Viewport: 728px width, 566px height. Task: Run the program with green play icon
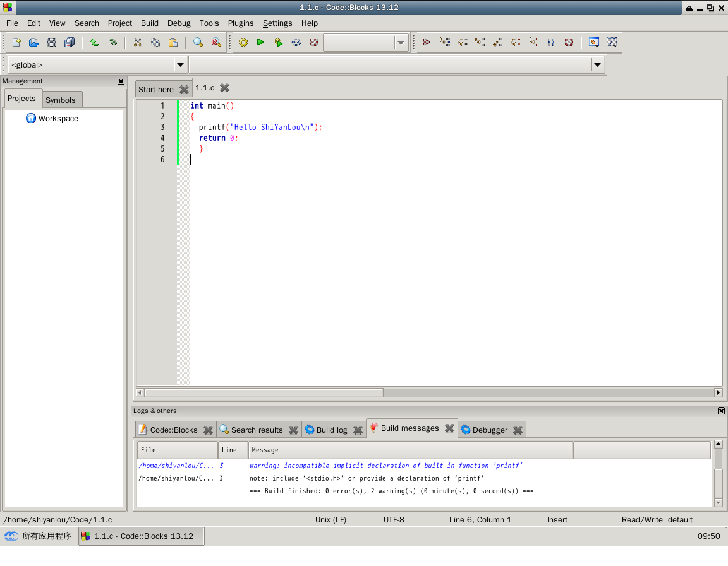[260, 42]
